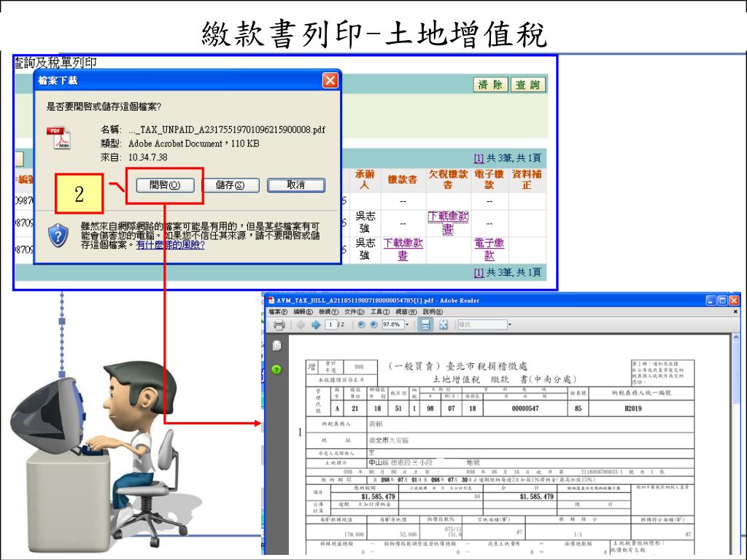Viewport: 747px width, 560px height.
Task: Click the 資料補正 column header
Action: click(527, 179)
